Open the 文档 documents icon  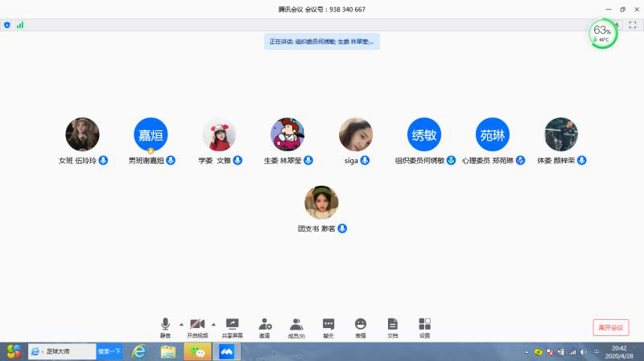point(393,326)
